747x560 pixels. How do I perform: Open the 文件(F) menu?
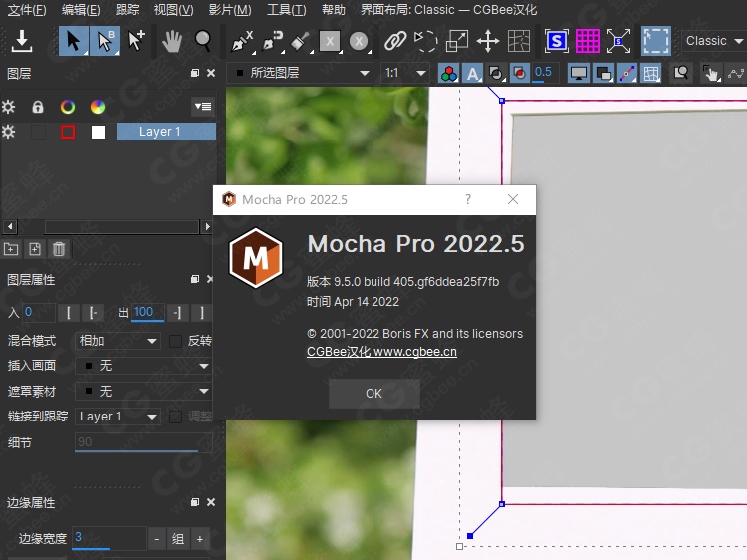point(27,10)
